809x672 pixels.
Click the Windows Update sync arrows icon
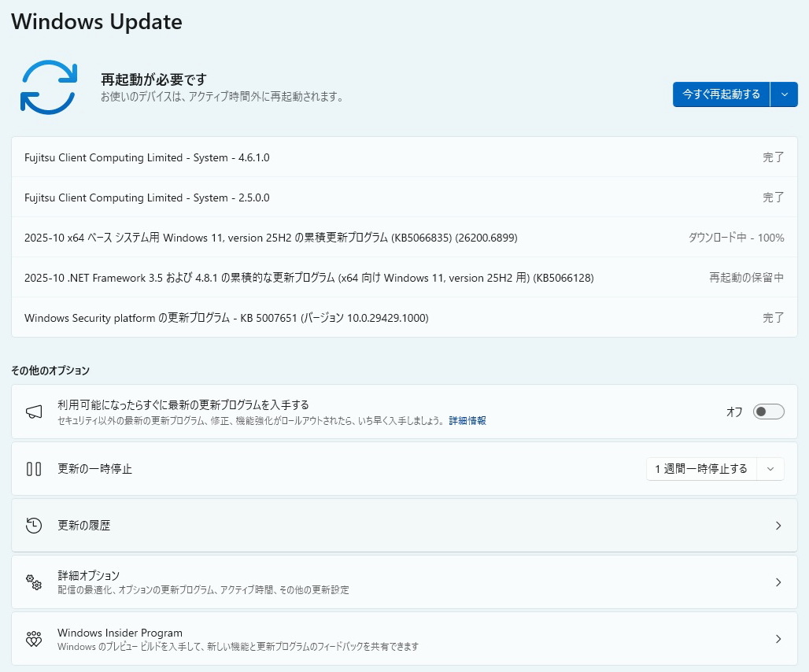48,87
